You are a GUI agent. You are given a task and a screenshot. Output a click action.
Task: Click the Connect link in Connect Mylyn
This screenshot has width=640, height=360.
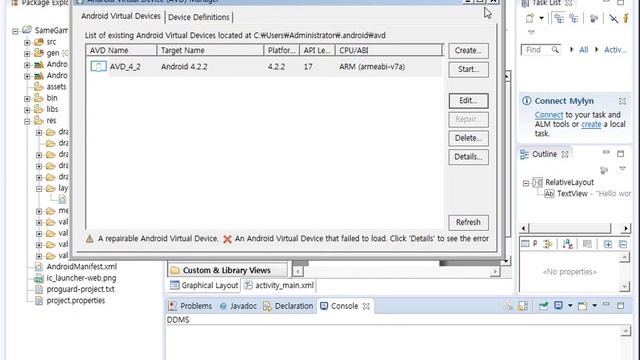click(x=549, y=115)
